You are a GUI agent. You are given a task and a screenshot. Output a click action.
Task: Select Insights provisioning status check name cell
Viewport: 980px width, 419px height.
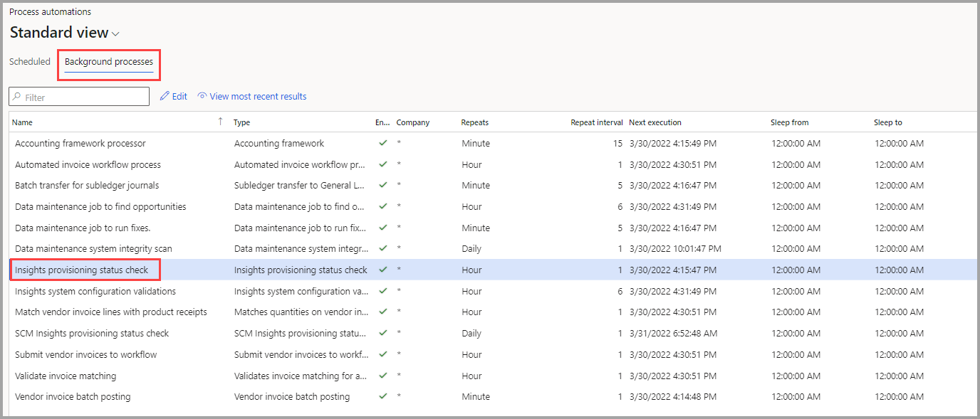[82, 270]
